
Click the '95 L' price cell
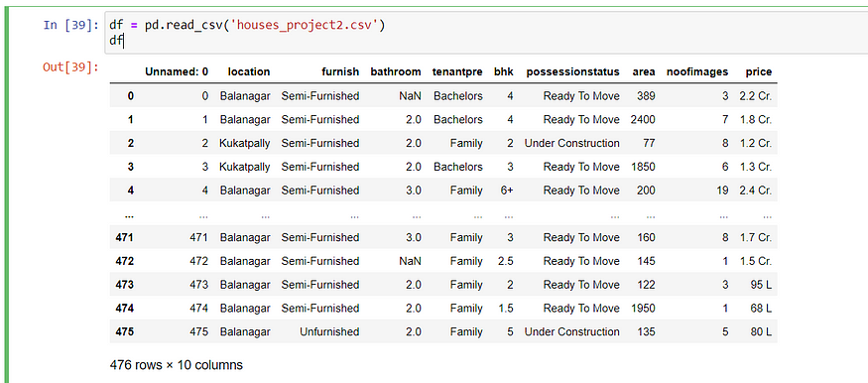pyautogui.click(x=761, y=285)
